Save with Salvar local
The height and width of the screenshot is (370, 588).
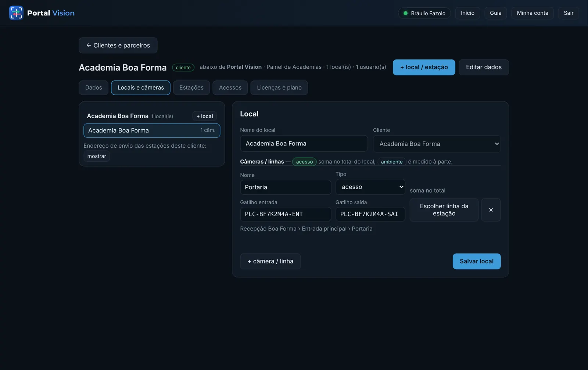click(477, 261)
